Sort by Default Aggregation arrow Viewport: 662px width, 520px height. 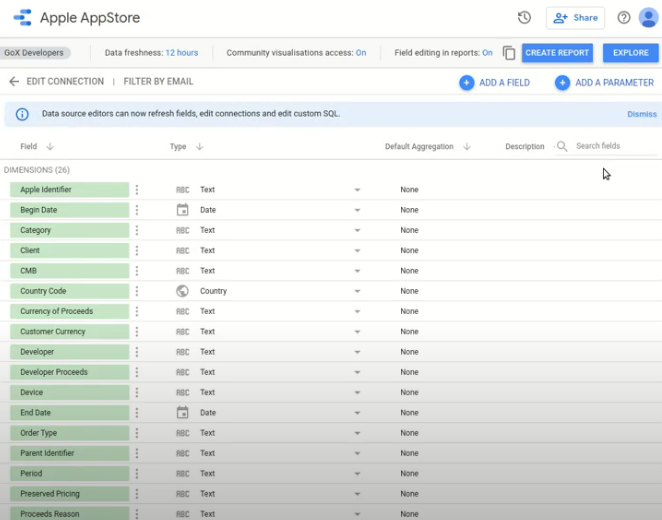pos(467,146)
